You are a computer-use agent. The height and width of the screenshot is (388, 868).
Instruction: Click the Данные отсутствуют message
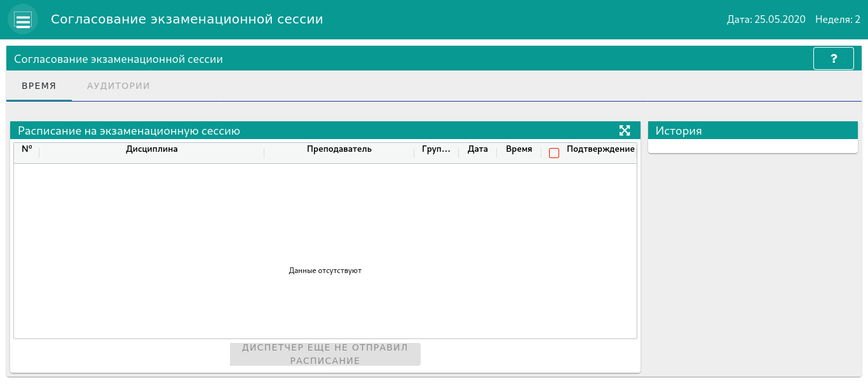pyautogui.click(x=325, y=271)
